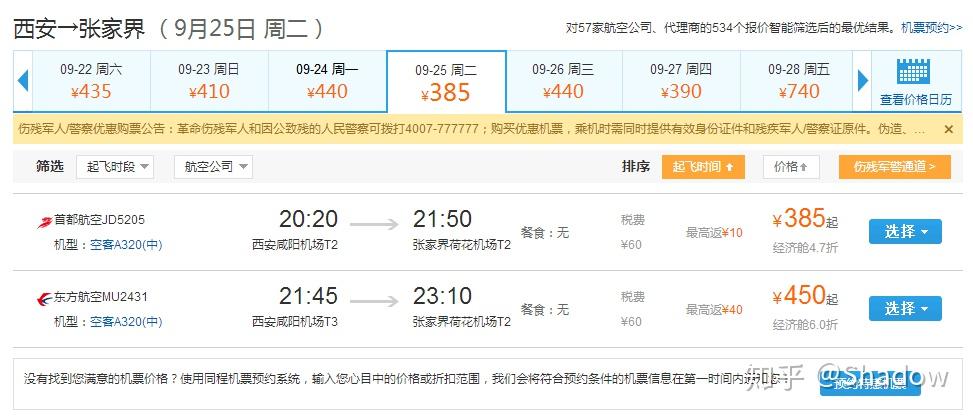The width and height of the screenshot is (973, 416).
Task: Click 西安咸阳机场T3 departure airport
Action: [295, 322]
